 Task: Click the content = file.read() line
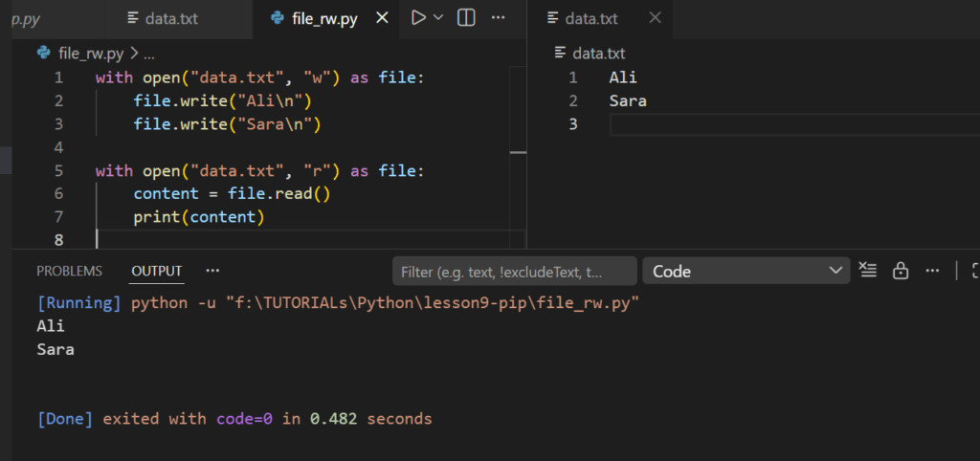click(x=232, y=193)
